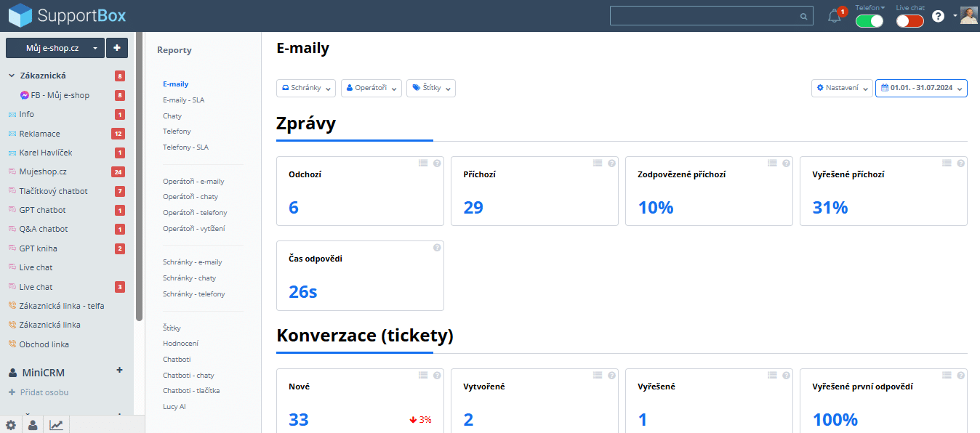Viewport: 980px width, 433px height.
Task: Expand the Schránky filter dropdown
Action: [x=306, y=88]
